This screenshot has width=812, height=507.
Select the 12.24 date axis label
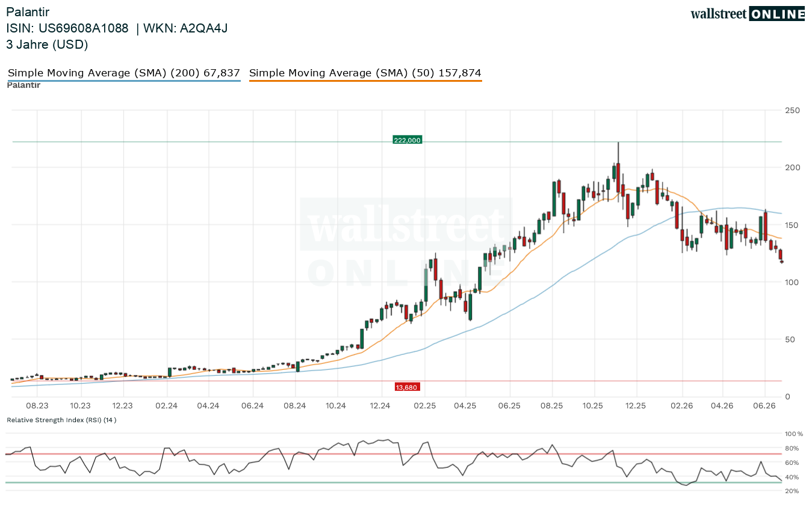point(380,406)
